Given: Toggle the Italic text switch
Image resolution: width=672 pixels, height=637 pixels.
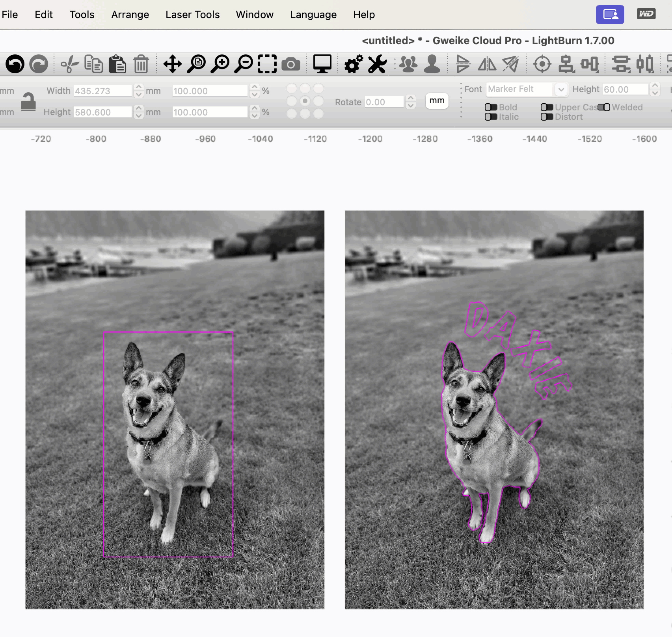Looking at the screenshot, I should pyautogui.click(x=491, y=117).
